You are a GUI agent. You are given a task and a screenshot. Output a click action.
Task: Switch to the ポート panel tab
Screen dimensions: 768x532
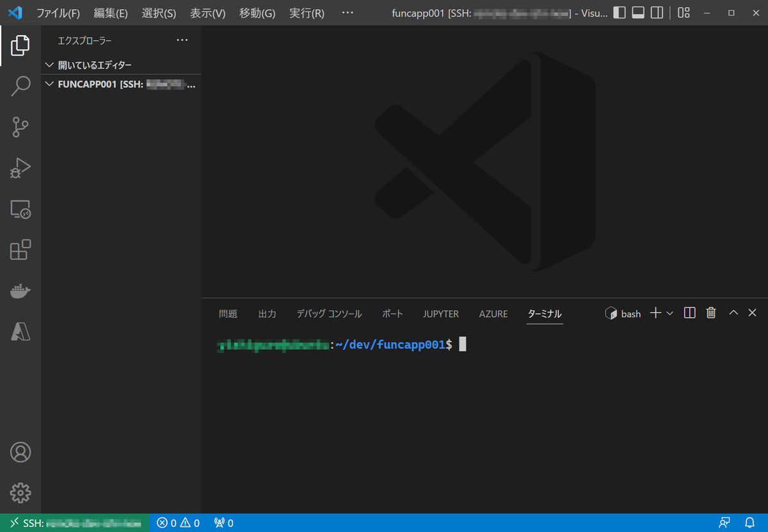(392, 314)
